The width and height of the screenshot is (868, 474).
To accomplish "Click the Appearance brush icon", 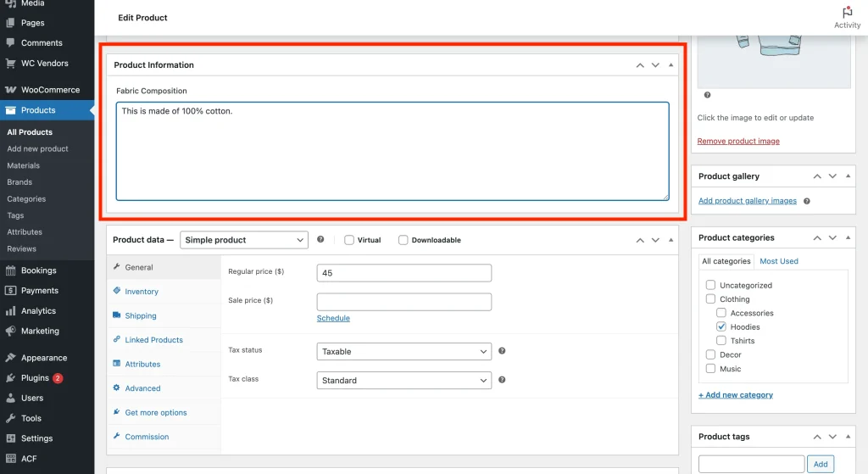I will point(10,358).
